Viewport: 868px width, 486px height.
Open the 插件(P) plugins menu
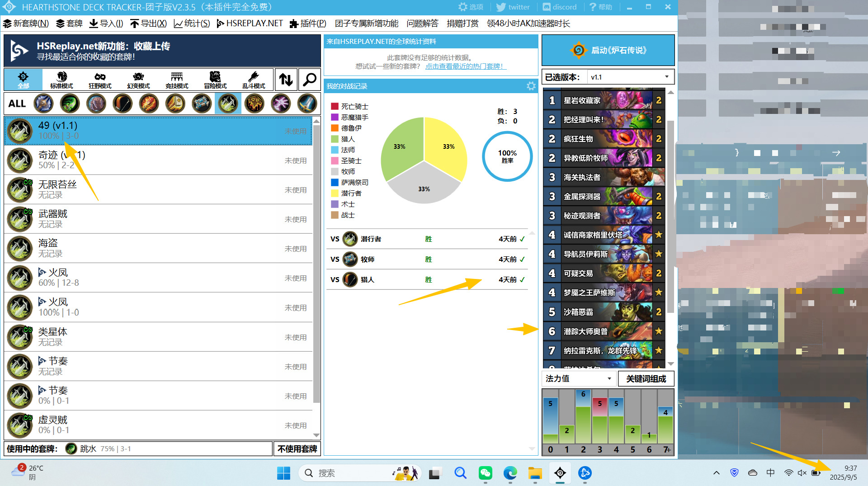pos(308,24)
